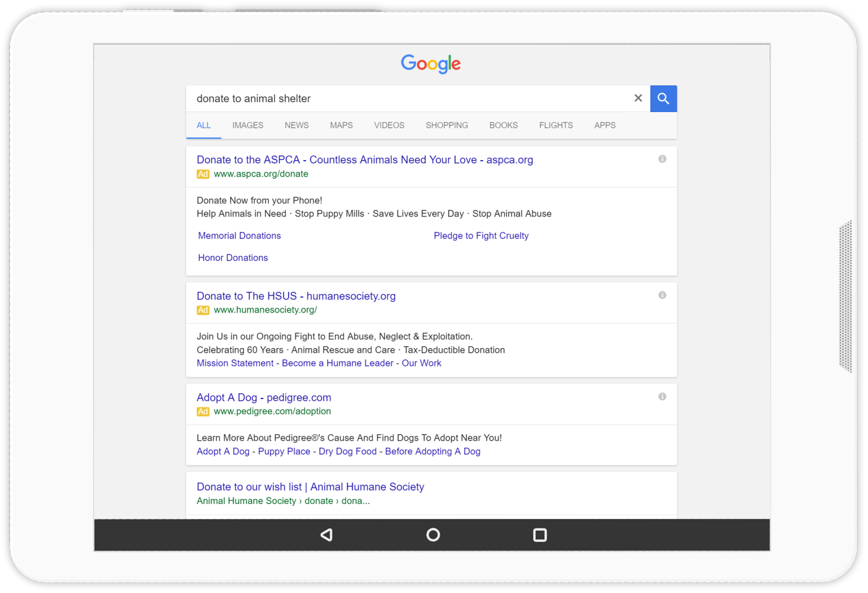Open Memorial Donations sitelink
The height and width of the screenshot is (593, 868).
pos(240,235)
